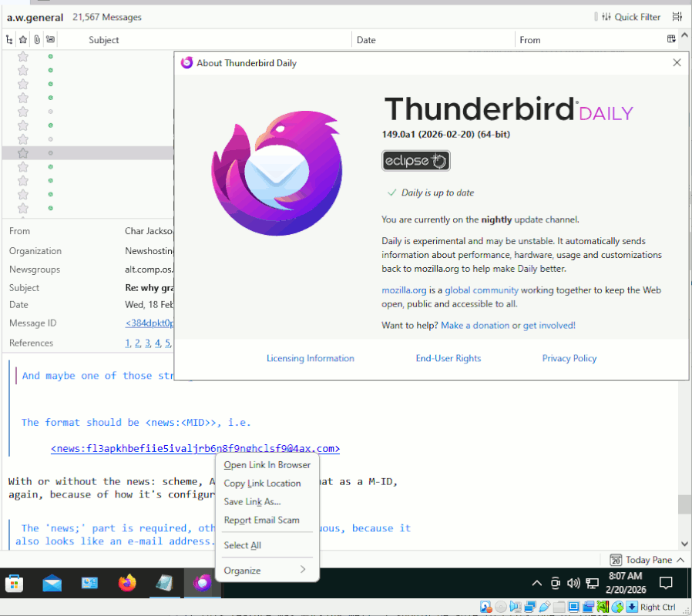Screen dimensions: 692x616
Task: Click the Today Pane calendar icon
Action: point(616,560)
